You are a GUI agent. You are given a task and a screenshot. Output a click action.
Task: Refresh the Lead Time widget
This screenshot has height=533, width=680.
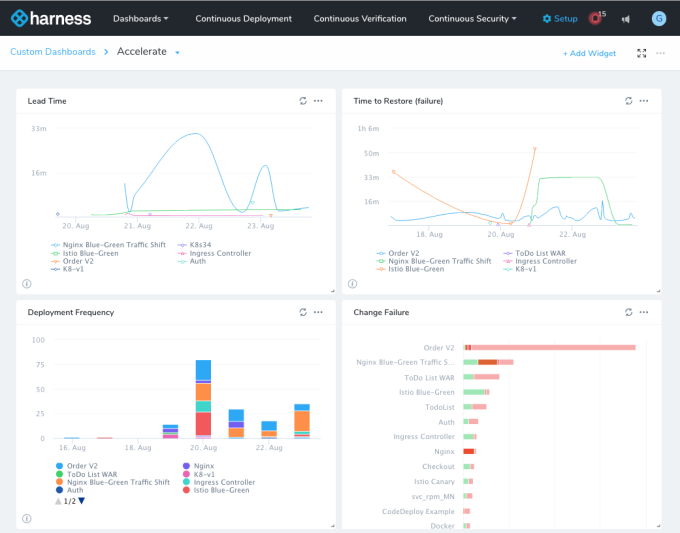[303, 101]
